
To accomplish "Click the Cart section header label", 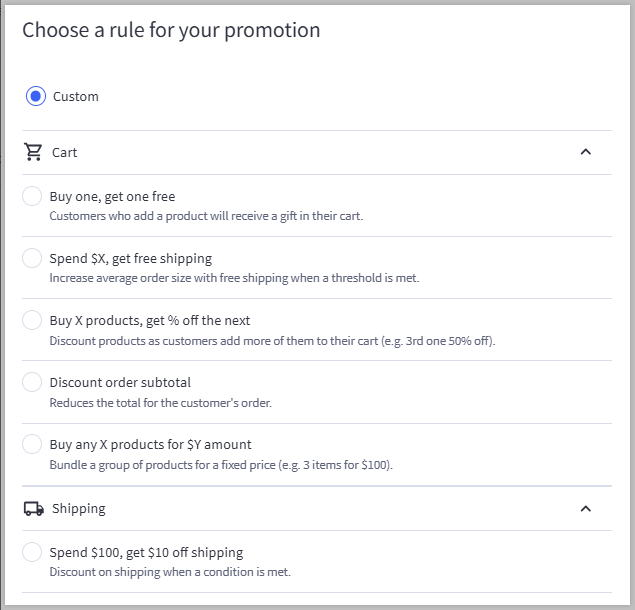I will [x=64, y=153].
